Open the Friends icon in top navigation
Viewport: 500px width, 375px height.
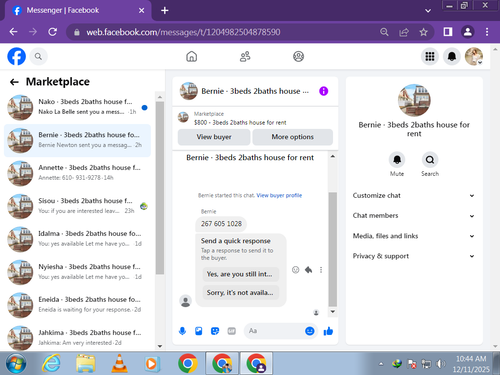245,56
